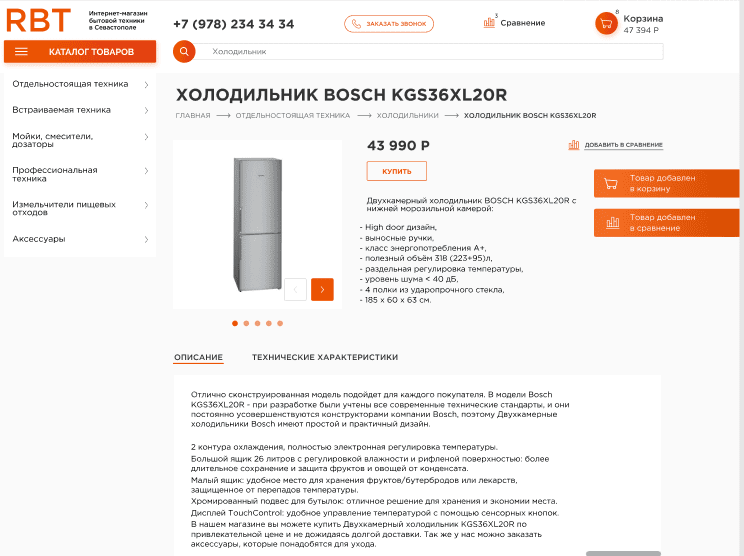Show previous product image with left arrow

295,289
